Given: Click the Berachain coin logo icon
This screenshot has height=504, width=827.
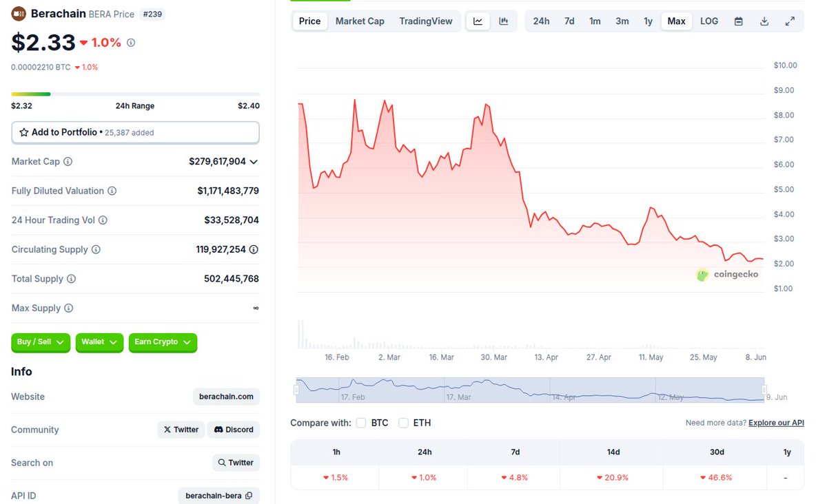Looking at the screenshot, I should click(19, 13).
